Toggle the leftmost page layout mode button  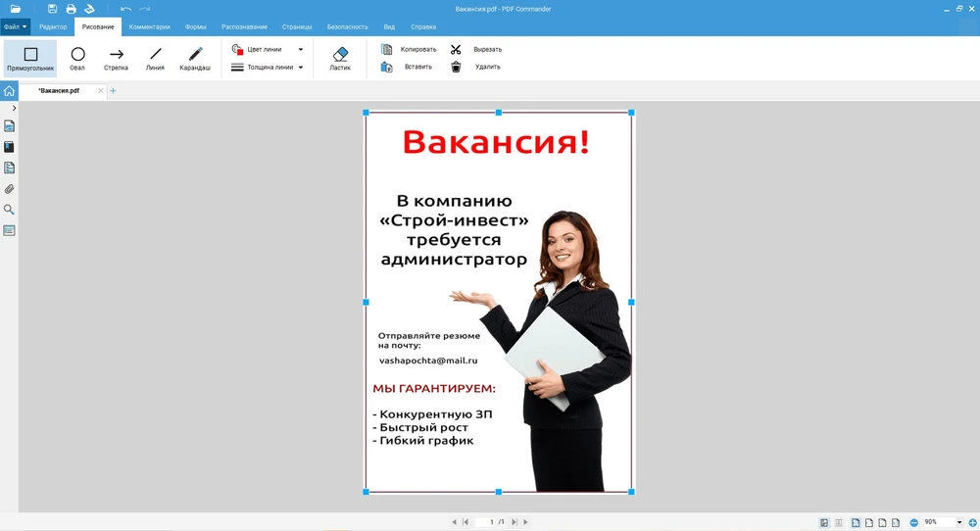(824, 522)
